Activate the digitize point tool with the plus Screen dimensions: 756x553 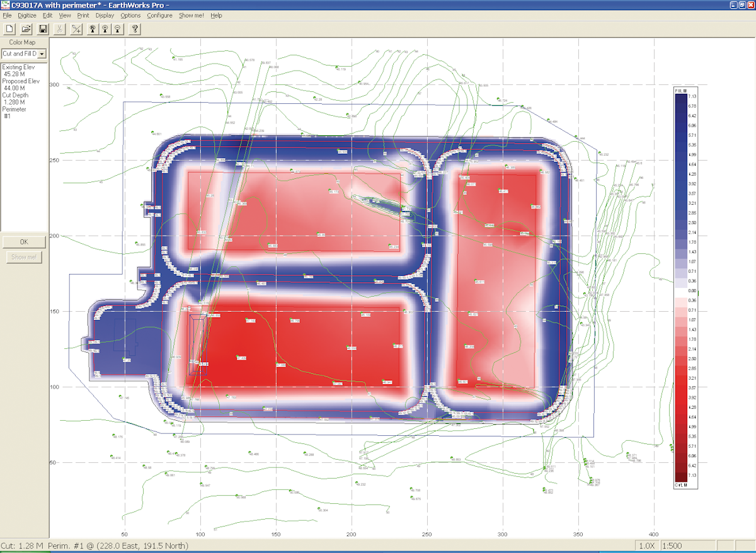point(76,28)
